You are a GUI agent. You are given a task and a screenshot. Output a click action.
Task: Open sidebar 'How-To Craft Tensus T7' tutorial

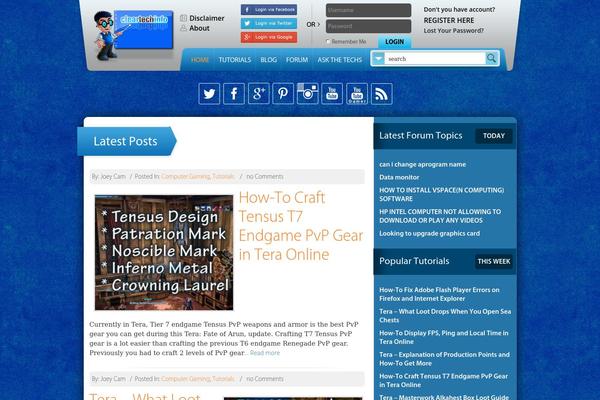pyautogui.click(x=443, y=380)
